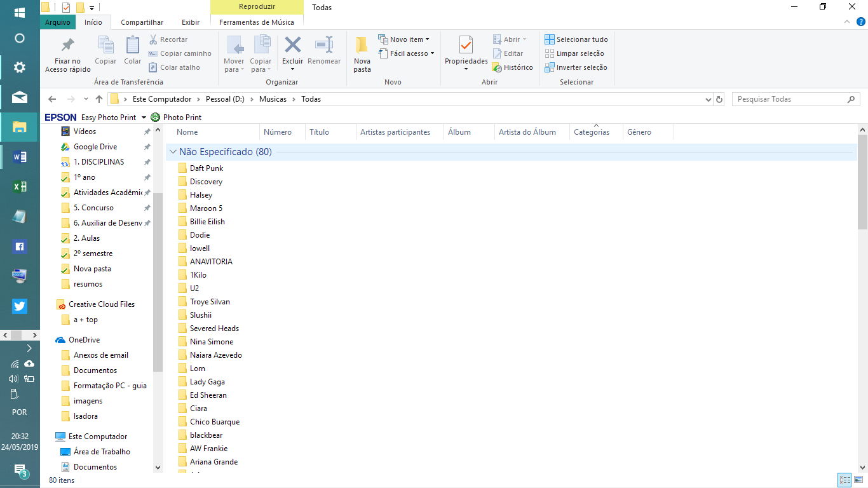868x488 pixels.
Task: Open Photo Print from EPSON toolbar
Action: coord(177,118)
